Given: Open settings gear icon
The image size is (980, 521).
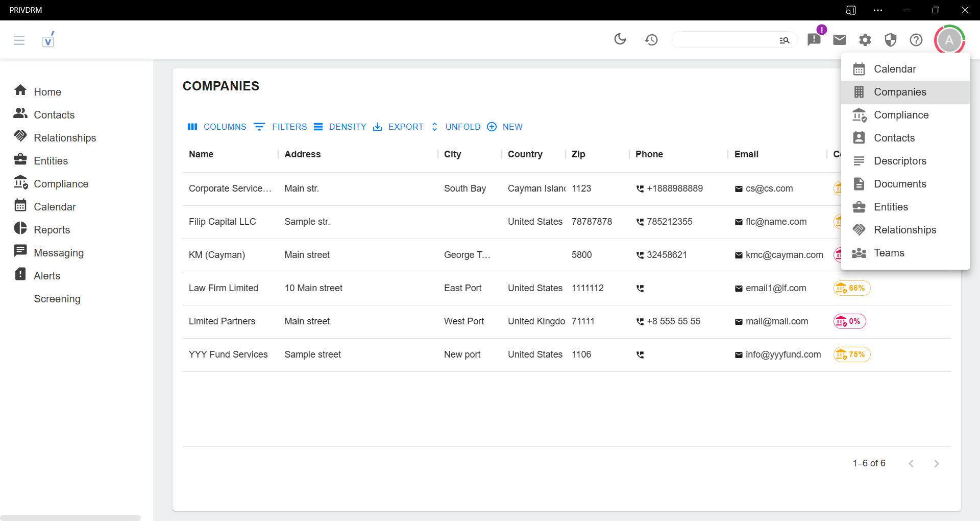Looking at the screenshot, I should pyautogui.click(x=865, y=39).
